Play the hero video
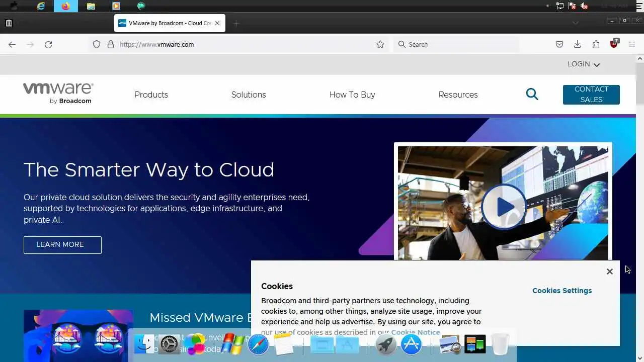644x362 pixels. click(x=503, y=206)
